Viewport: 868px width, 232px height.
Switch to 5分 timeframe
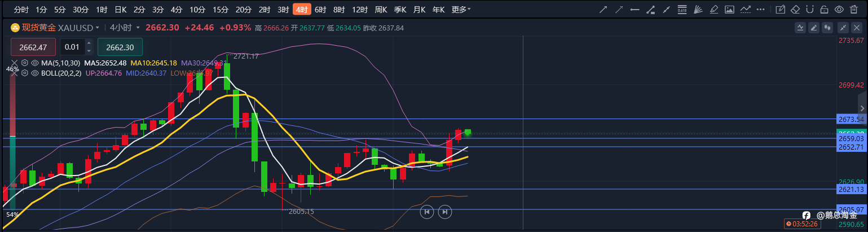(60, 10)
